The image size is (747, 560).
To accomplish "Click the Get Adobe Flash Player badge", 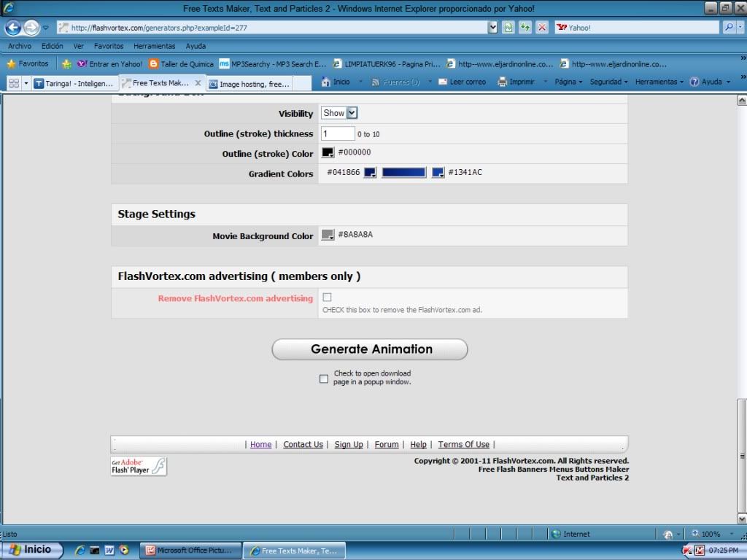I will [139, 466].
